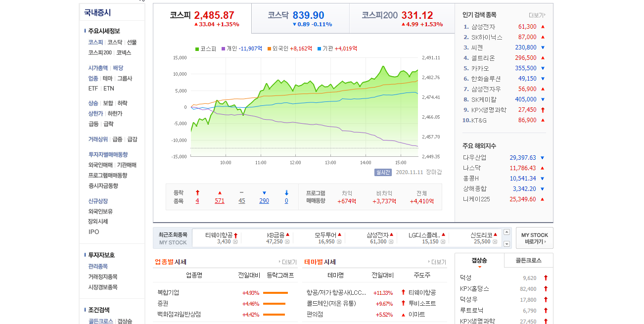Click the orange 외국인 legend marker

point(269,48)
